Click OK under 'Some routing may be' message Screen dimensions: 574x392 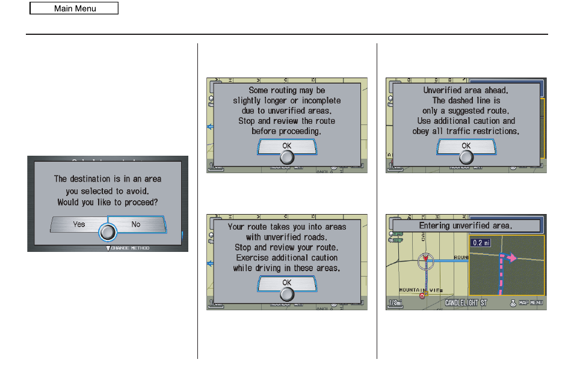pos(287,146)
